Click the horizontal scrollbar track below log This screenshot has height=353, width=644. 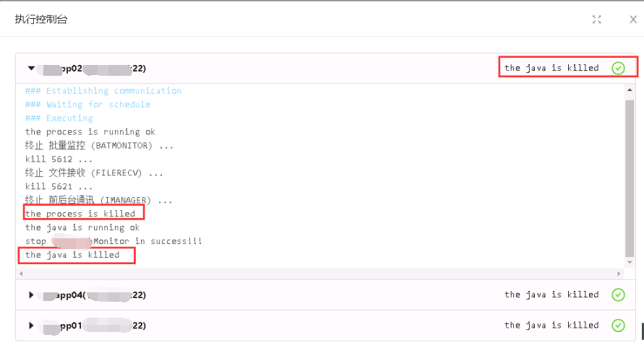(318, 274)
